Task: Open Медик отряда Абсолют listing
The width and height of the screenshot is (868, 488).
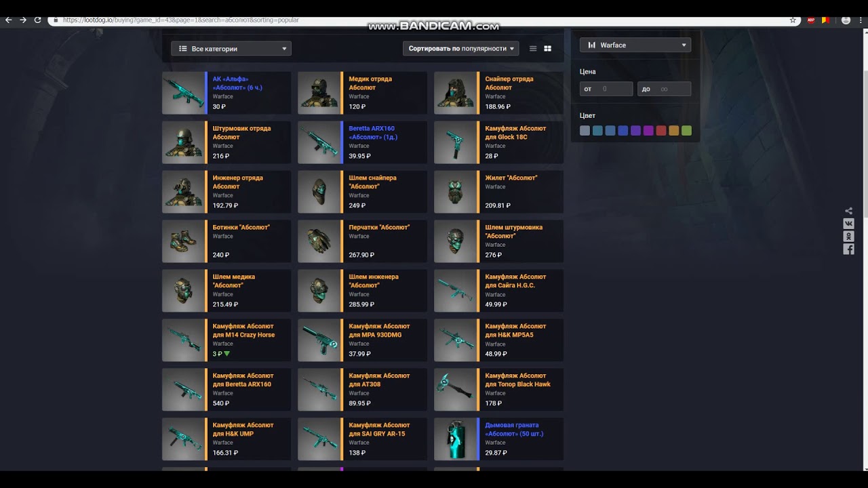Action: click(362, 93)
